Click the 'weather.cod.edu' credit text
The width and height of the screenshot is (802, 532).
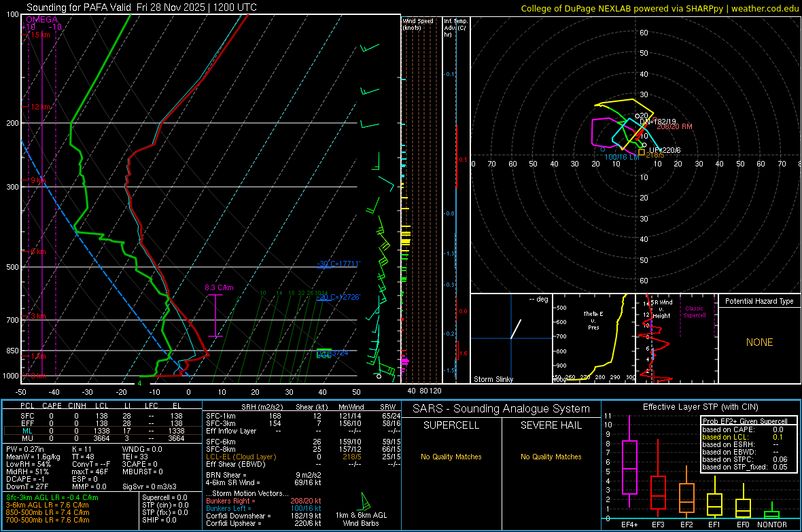(765, 8)
